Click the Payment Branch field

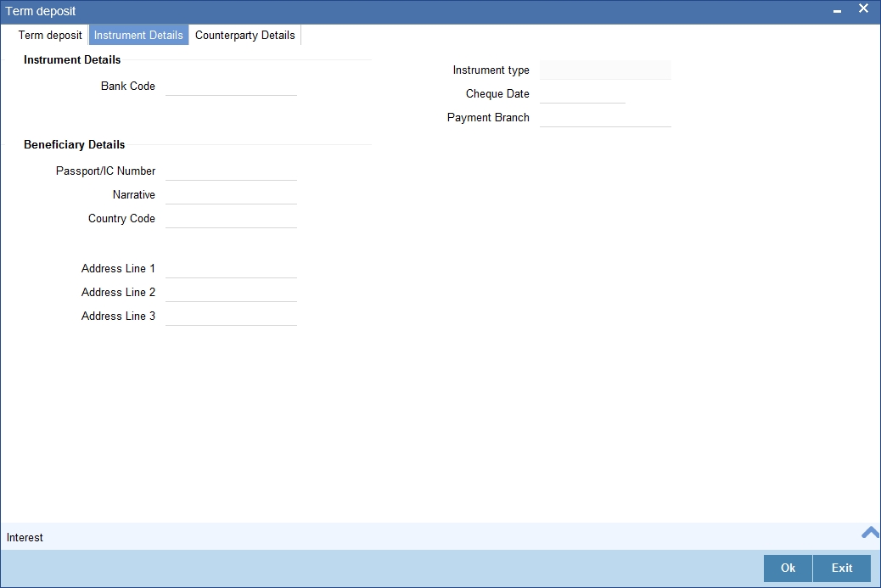(x=605, y=117)
